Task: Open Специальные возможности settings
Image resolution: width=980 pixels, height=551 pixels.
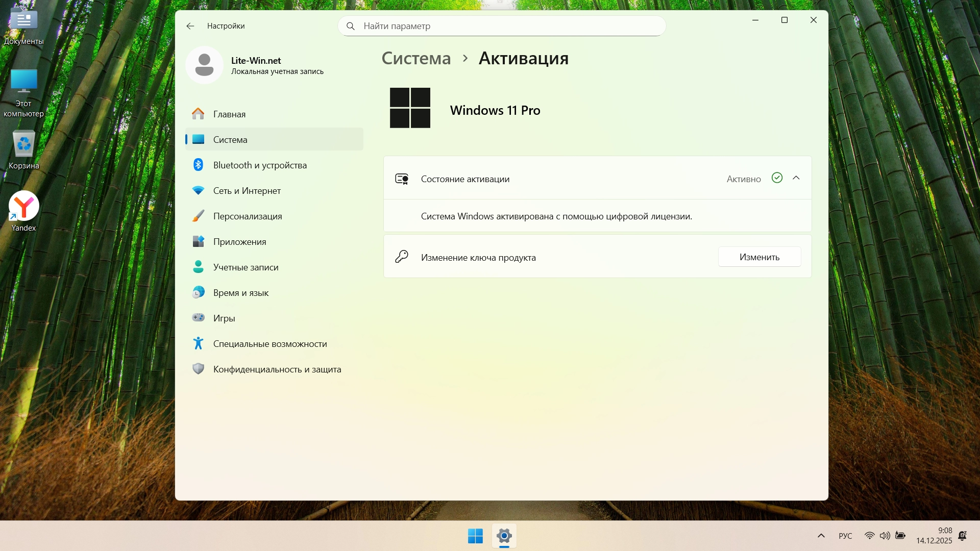Action: (x=269, y=344)
